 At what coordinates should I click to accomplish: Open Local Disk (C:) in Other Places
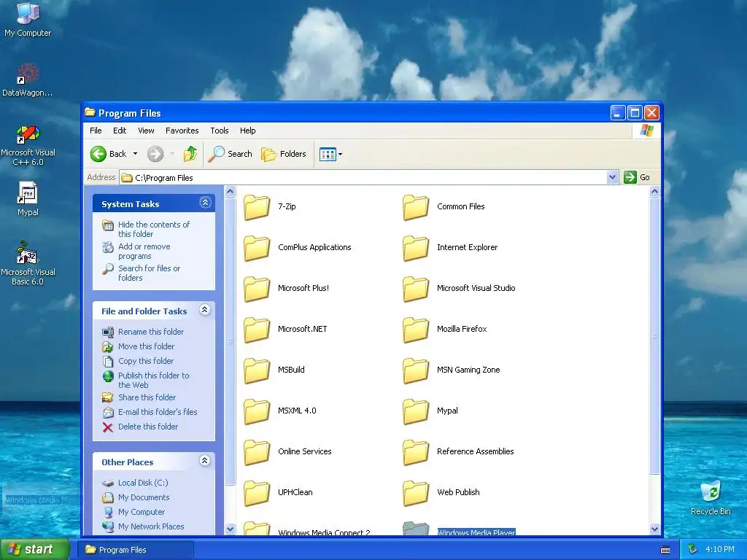click(x=143, y=483)
